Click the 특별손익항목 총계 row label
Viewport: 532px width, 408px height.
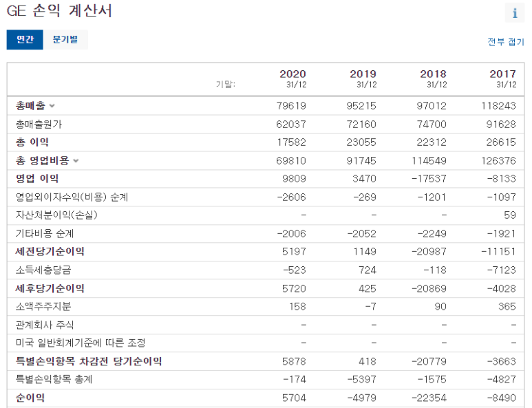click(x=54, y=379)
